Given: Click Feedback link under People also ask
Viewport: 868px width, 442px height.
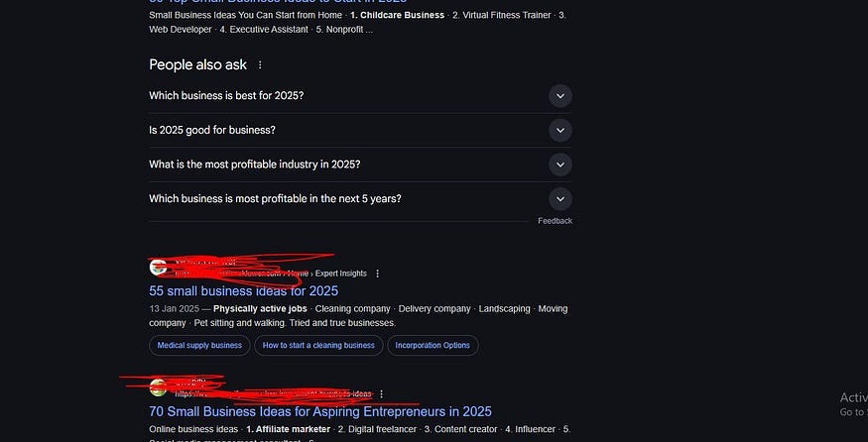Looking at the screenshot, I should pyautogui.click(x=555, y=221).
